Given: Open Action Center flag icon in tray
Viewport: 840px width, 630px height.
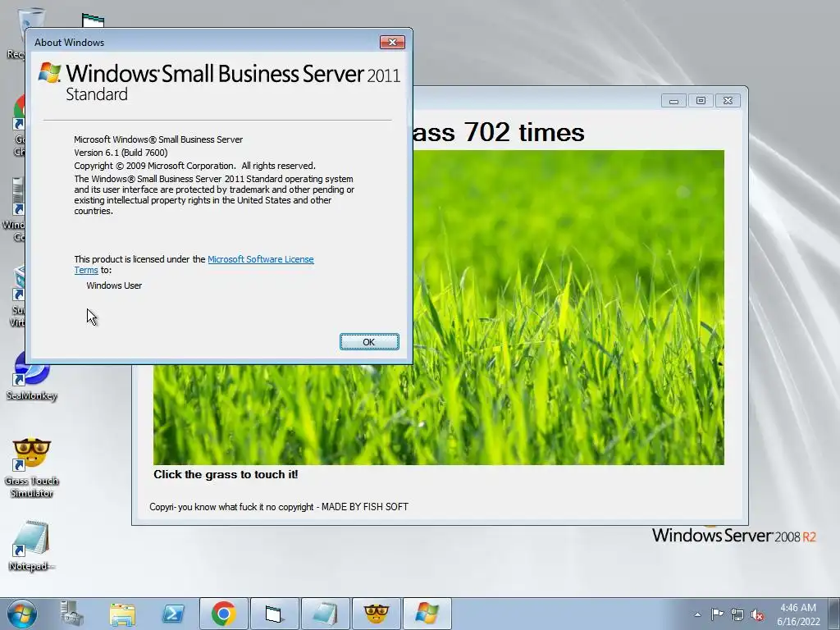Looking at the screenshot, I should 717,614.
